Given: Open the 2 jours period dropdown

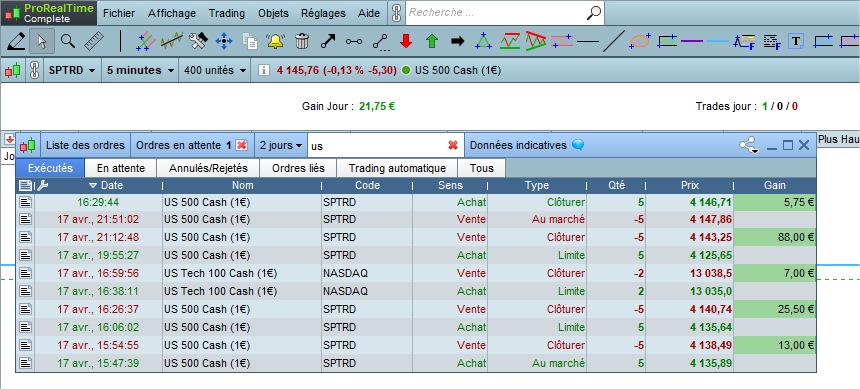Looking at the screenshot, I should (x=281, y=145).
